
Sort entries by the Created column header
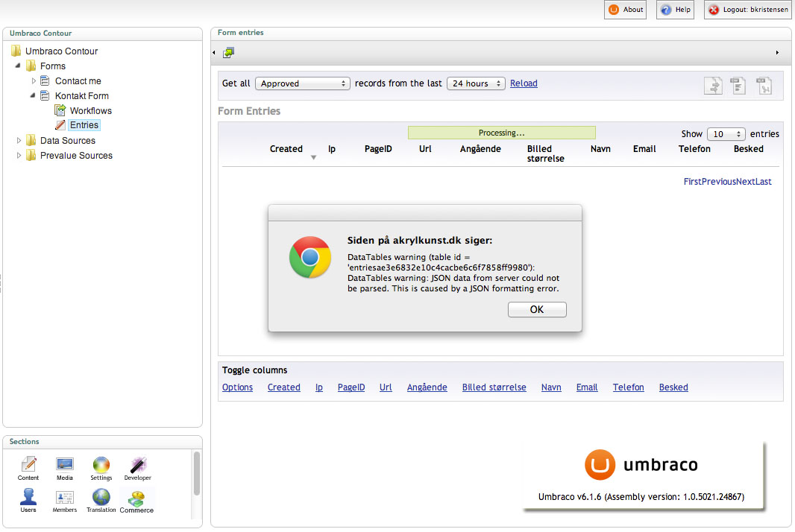pyautogui.click(x=286, y=149)
